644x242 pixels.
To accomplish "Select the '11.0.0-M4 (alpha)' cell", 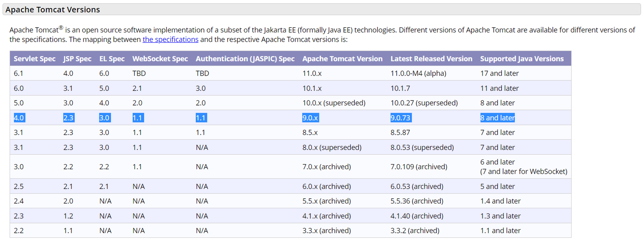I will tap(418, 73).
